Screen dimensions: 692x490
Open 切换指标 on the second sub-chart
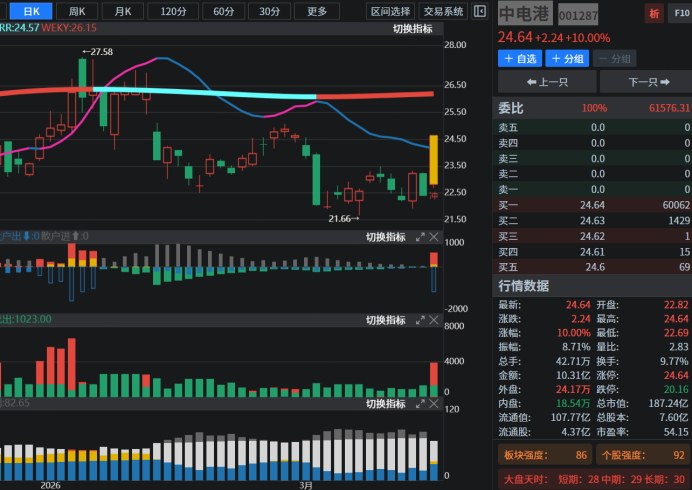point(385,237)
